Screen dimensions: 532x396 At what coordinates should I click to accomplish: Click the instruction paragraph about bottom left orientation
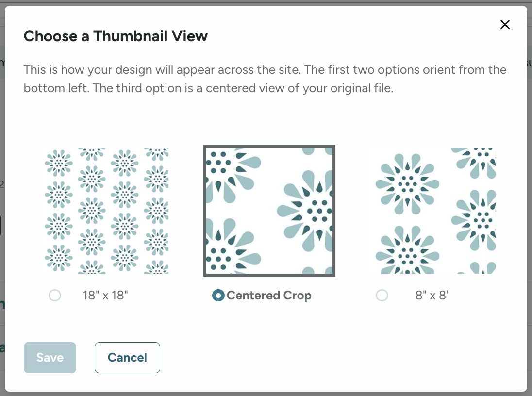(x=265, y=79)
